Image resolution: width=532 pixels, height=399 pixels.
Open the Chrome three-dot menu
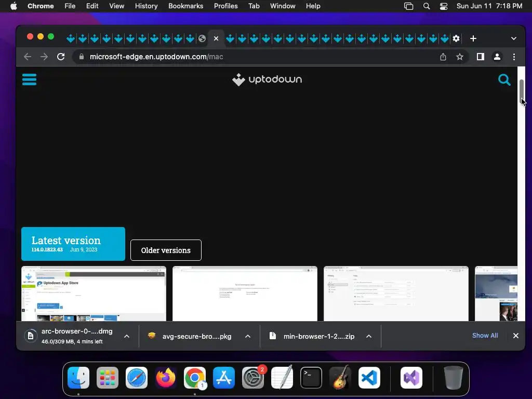[x=514, y=57]
